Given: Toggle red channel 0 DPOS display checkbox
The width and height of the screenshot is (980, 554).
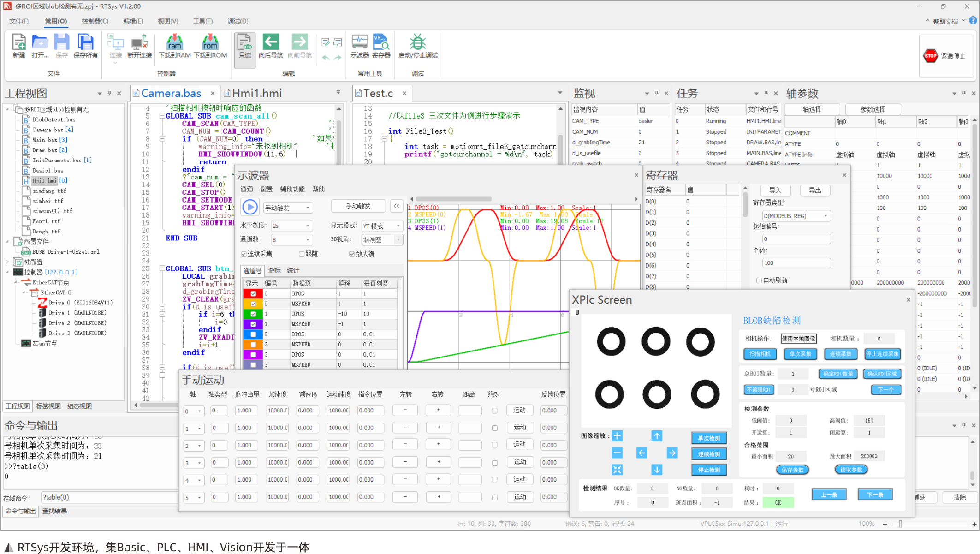Looking at the screenshot, I should tap(253, 294).
